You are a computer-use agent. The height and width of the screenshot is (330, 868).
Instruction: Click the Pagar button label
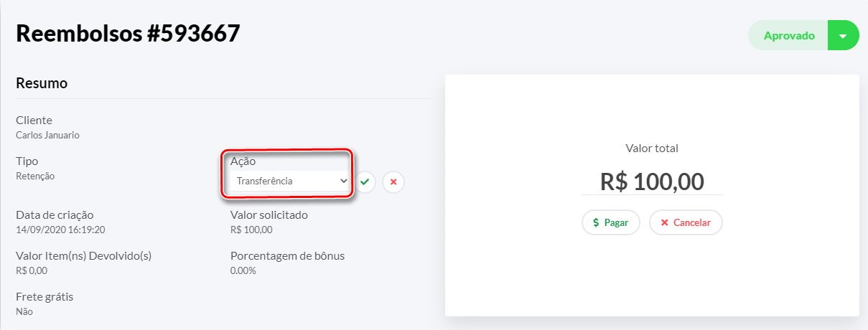click(x=616, y=222)
